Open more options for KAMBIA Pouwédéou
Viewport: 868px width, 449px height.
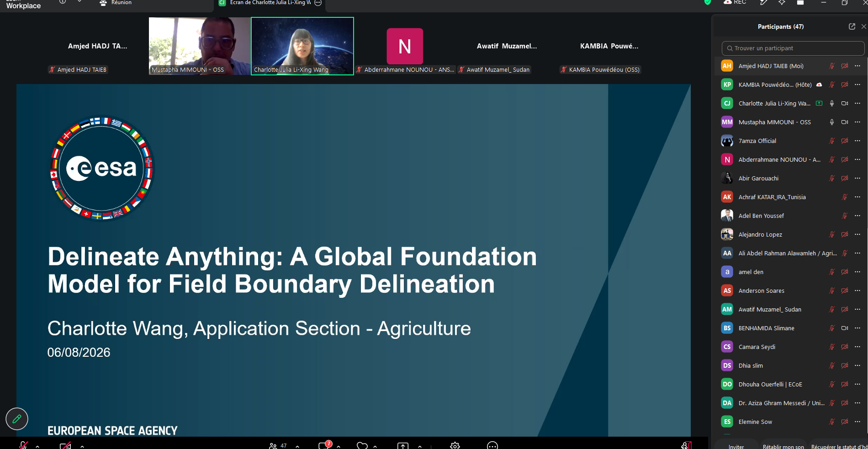tap(857, 85)
